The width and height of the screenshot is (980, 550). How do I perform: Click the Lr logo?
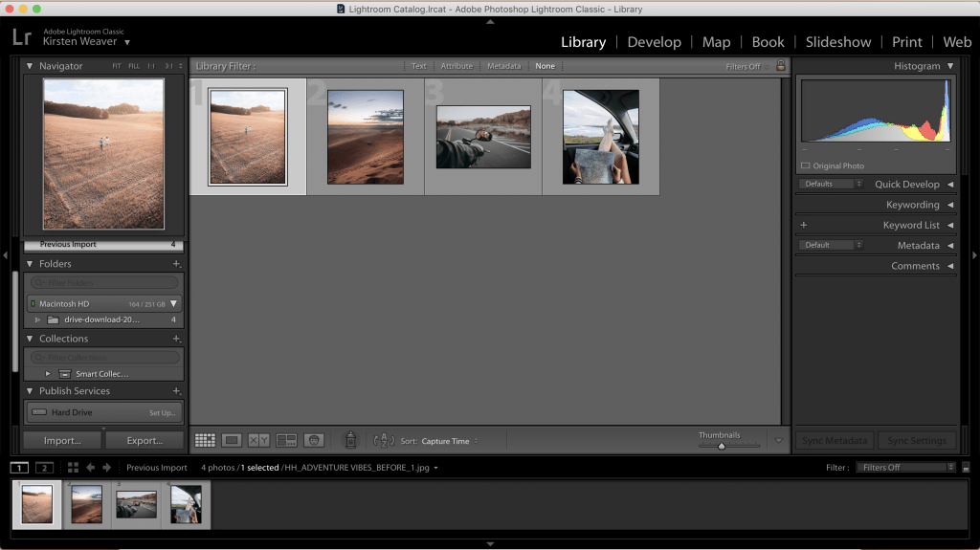click(x=22, y=37)
